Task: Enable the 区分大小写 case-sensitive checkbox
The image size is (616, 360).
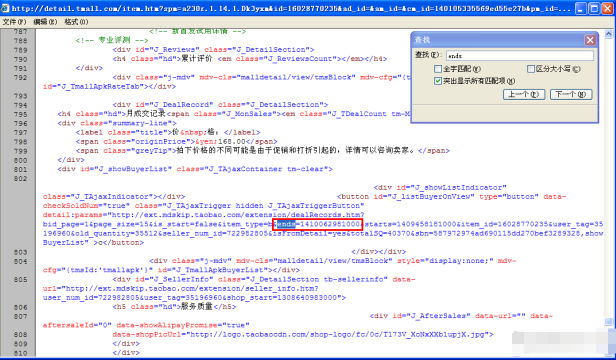Action: pyautogui.click(x=531, y=69)
